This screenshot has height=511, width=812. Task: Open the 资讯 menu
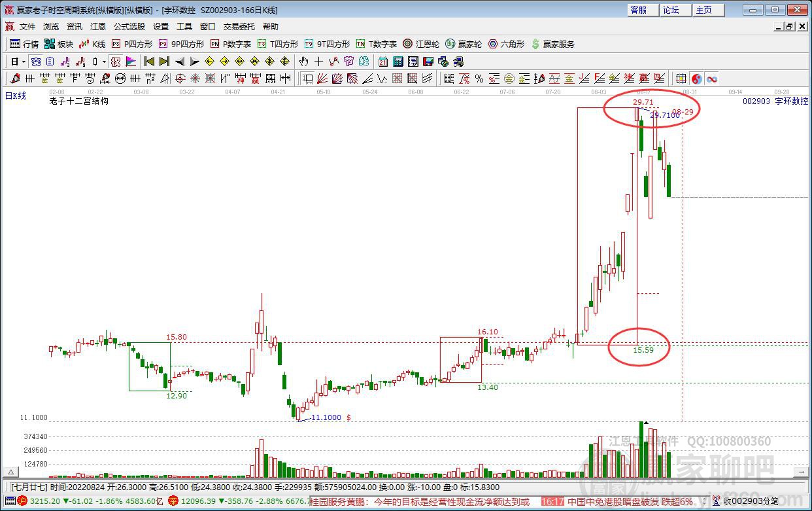point(75,27)
